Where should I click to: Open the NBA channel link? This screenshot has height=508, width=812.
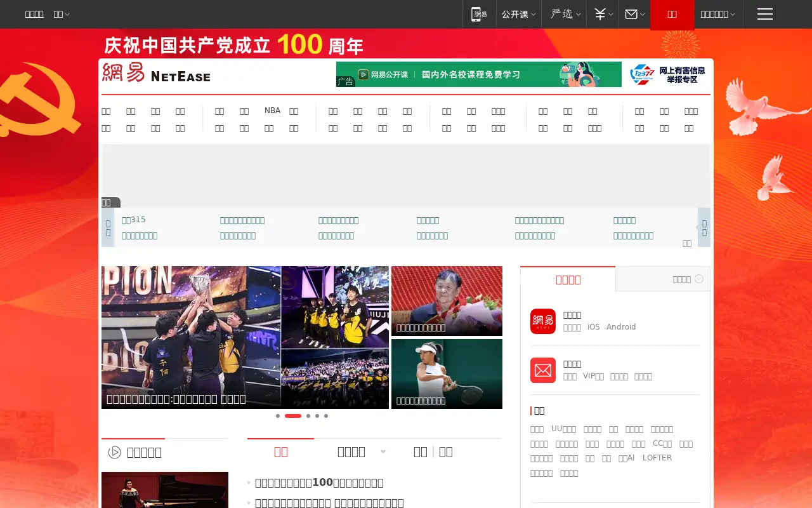[x=272, y=110]
